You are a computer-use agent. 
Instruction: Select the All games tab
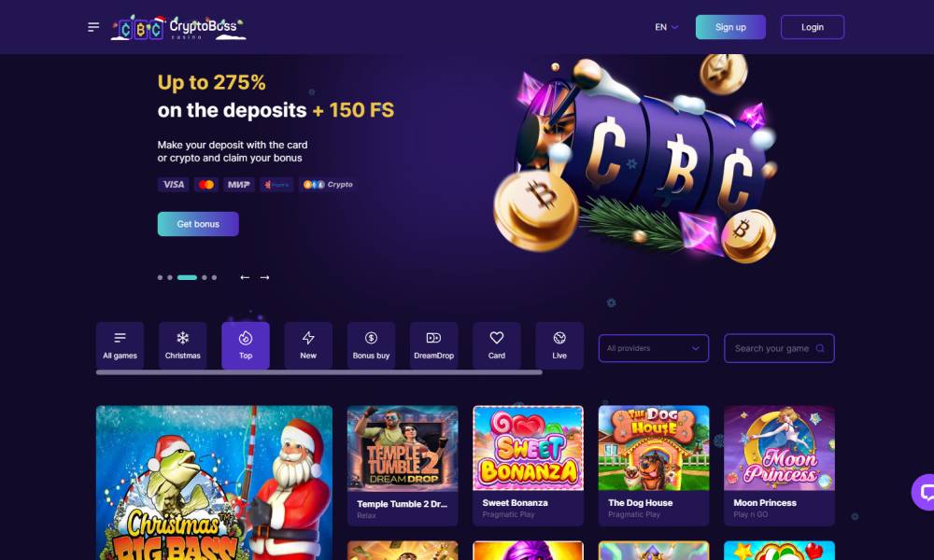tap(120, 345)
